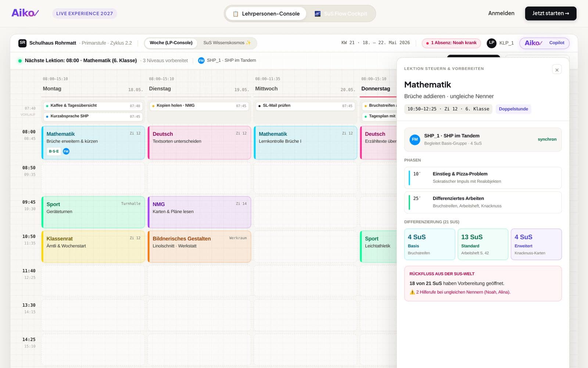The width and height of the screenshot is (588, 368).
Task: Open the Bildnerisches Gestalten lesson on Tuesday
Action: (x=199, y=247)
